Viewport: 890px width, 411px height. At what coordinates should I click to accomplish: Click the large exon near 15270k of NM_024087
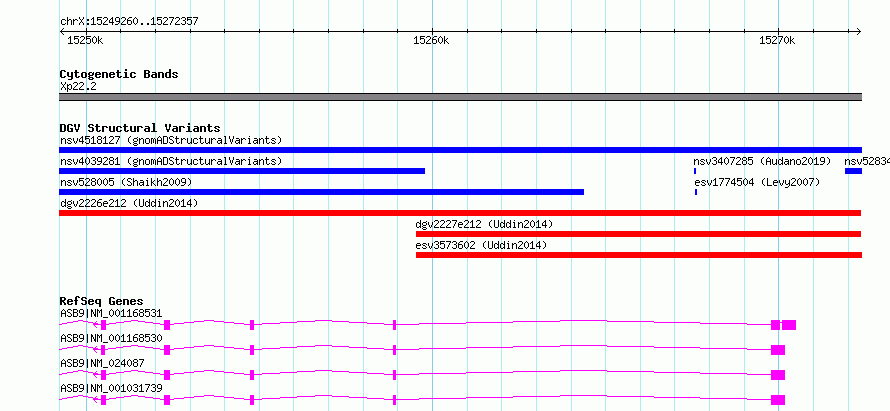[x=778, y=375]
